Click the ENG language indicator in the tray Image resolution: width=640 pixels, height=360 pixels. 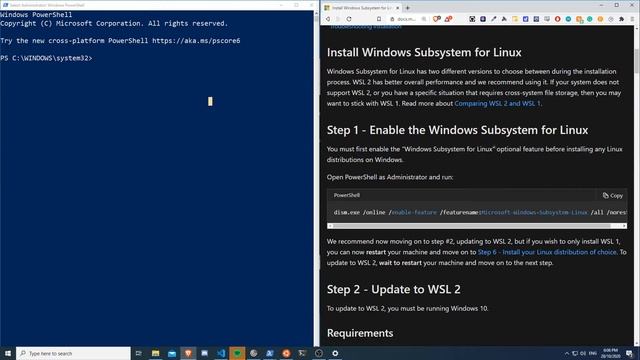(593, 353)
